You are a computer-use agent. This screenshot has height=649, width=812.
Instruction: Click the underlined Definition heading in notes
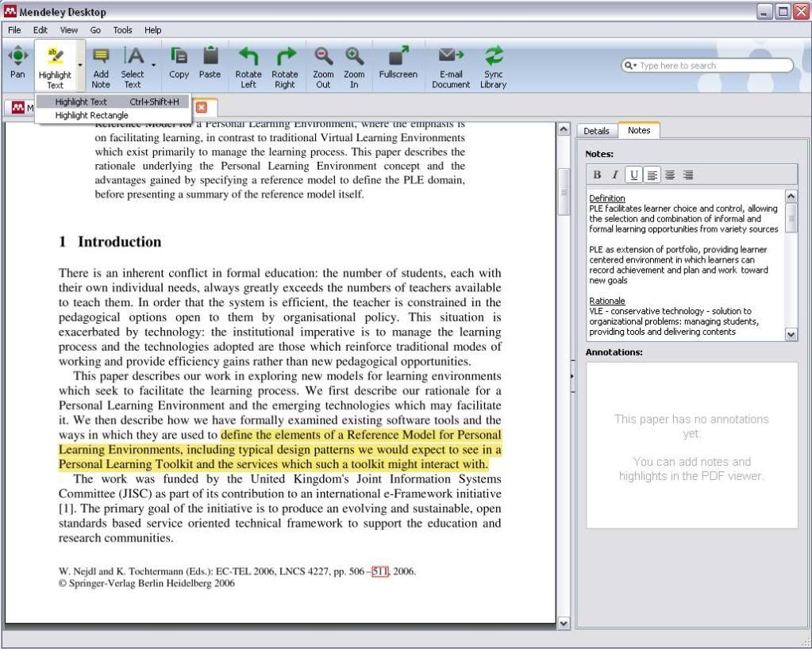coord(607,198)
